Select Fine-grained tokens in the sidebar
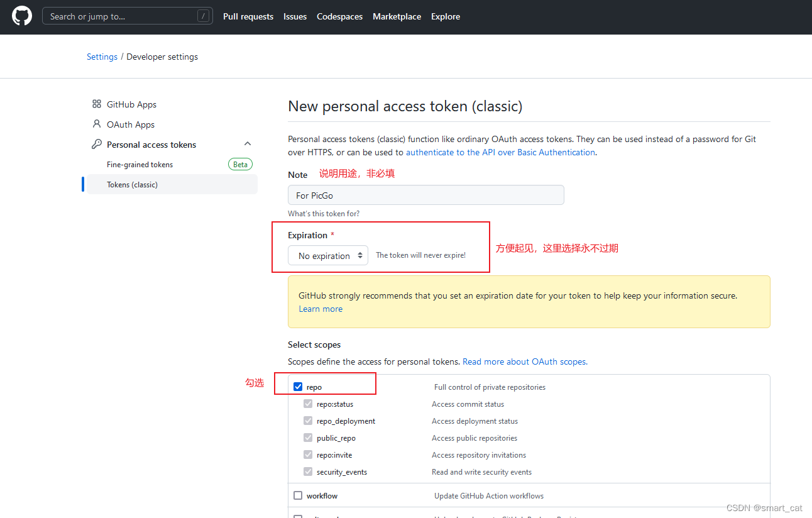Viewport: 812px width, 518px height. pos(140,164)
